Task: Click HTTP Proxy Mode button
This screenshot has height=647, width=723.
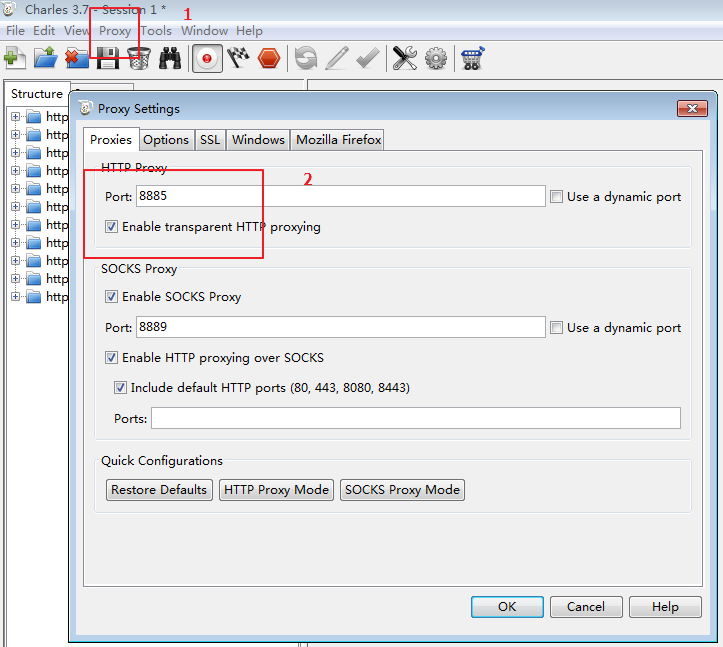Action: click(276, 490)
